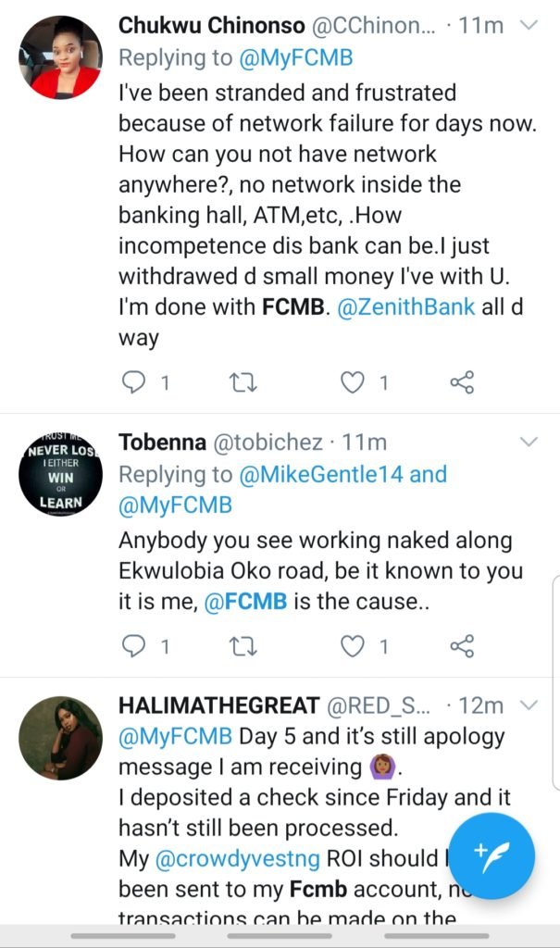Share Tobenna's tweet
Viewport: 560px width, 948px height.
click(x=461, y=645)
